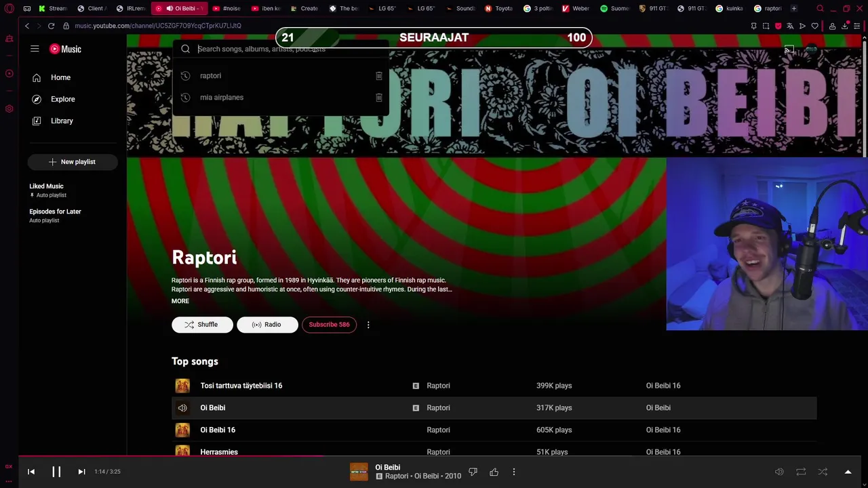Switch to the Toyota browser tab
Viewport: 868px width, 488px height.
click(499, 8)
